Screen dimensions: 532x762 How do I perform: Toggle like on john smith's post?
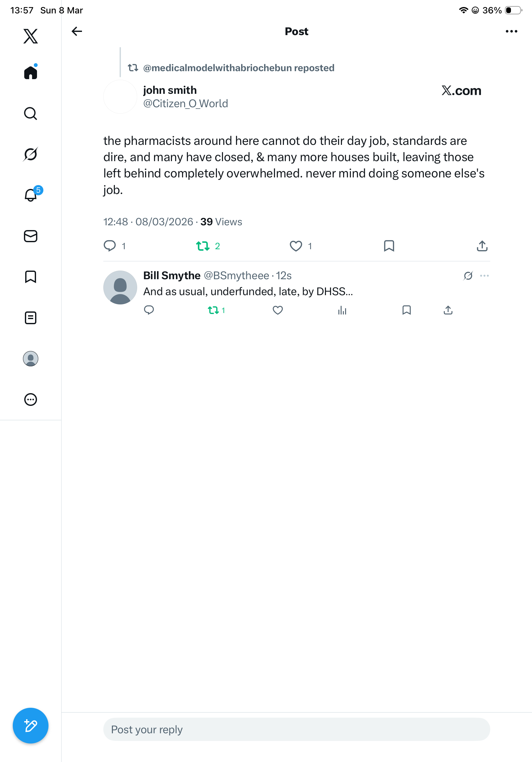pyautogui.click(x=296, y=246)
